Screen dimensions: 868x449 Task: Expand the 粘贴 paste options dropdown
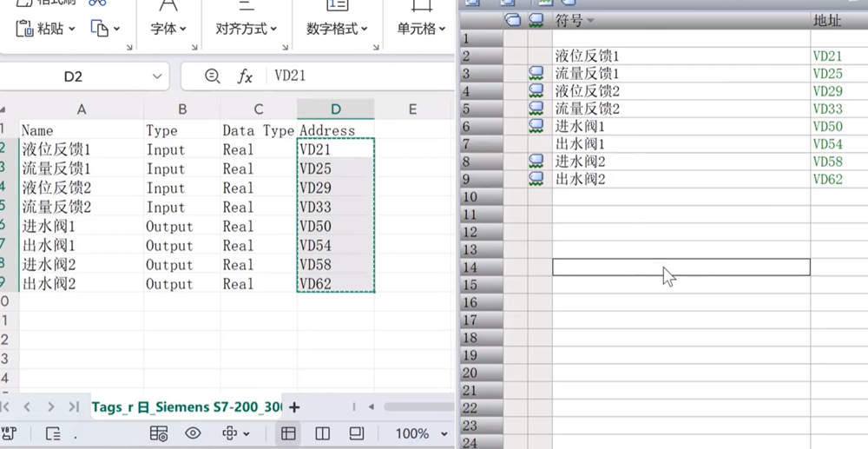pos(72,29)
